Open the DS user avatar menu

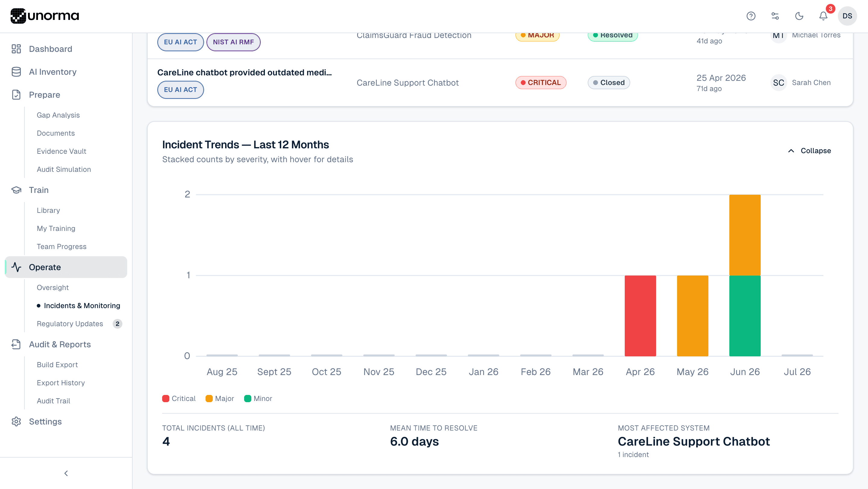pos(847,16)
